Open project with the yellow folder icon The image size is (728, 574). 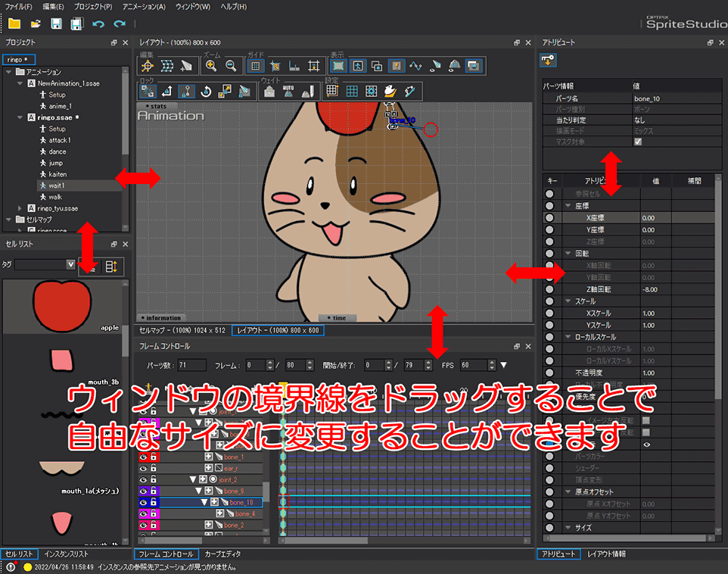14,23
